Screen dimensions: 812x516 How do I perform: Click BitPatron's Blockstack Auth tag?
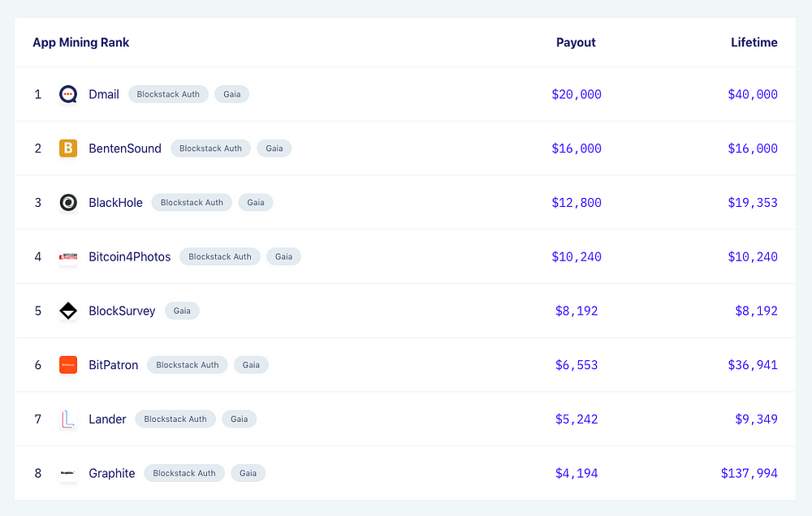188,365
